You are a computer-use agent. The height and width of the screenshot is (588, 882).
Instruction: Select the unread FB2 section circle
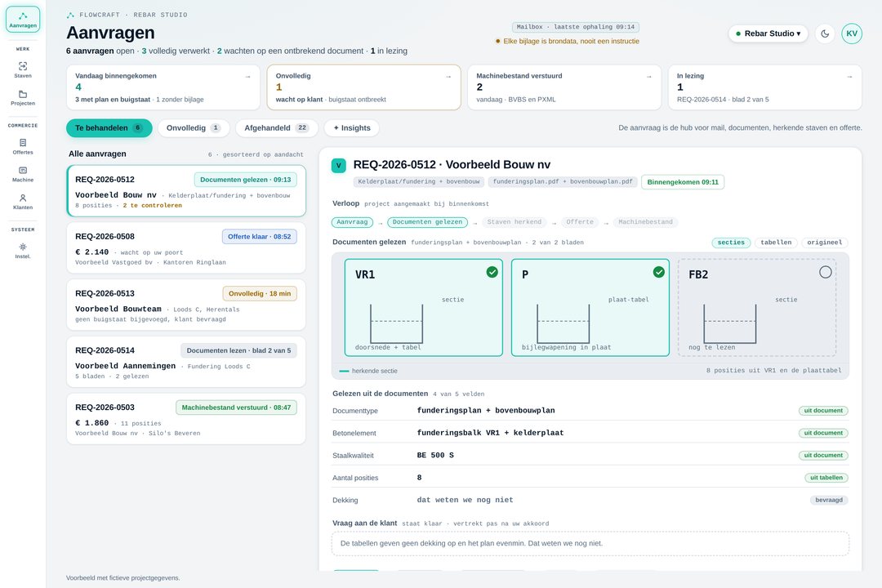click(x=825, y=272)
